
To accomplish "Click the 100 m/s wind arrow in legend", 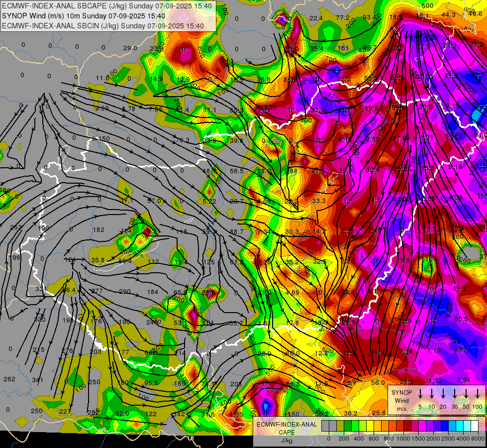I will pos(478,394).
